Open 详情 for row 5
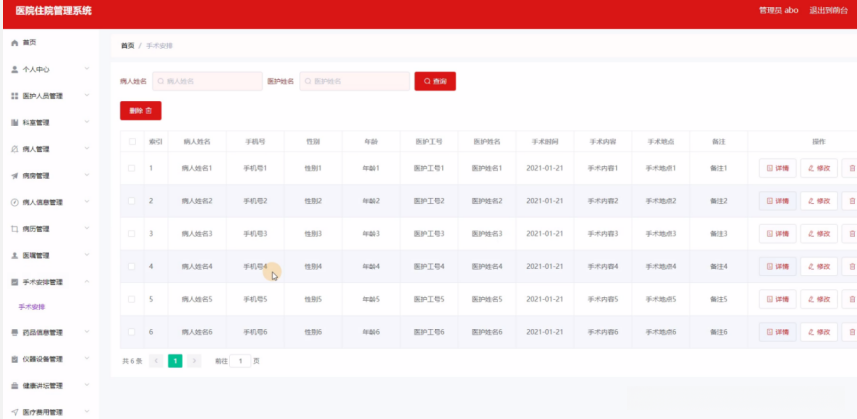The width and height of the screenshot is (857, 419). point(777,299)
